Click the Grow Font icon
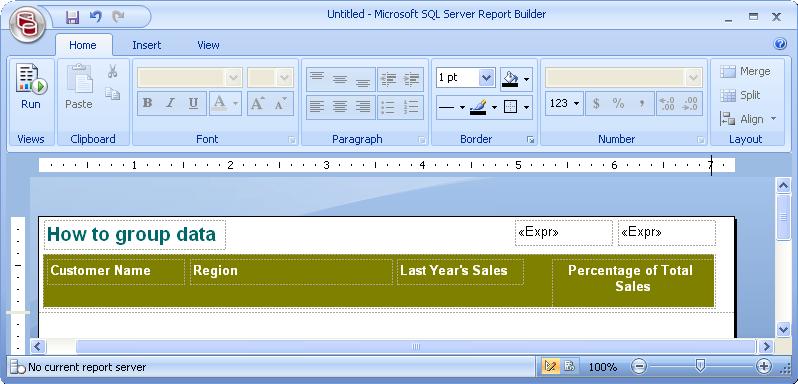 click(258, 103)
